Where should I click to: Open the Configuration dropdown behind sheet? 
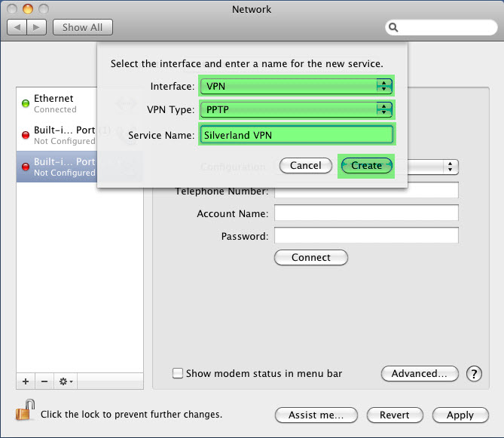pos(432,167)
